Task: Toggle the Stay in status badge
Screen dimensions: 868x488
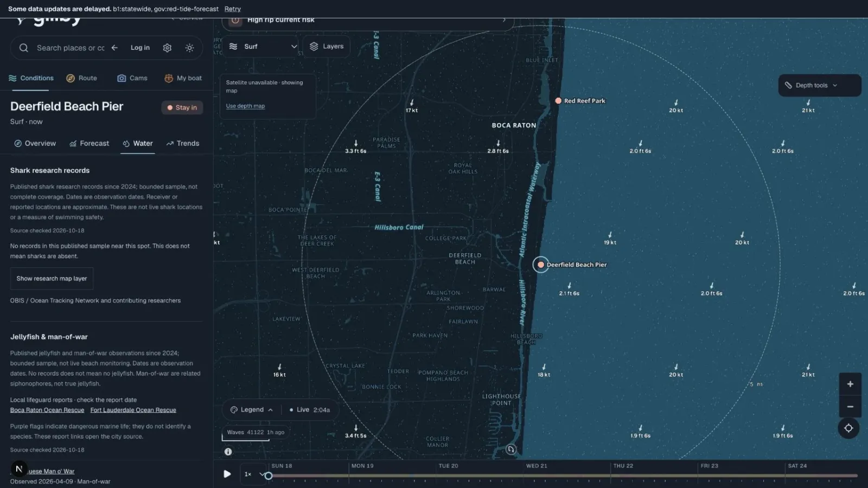Action: [x=182, y=108]
